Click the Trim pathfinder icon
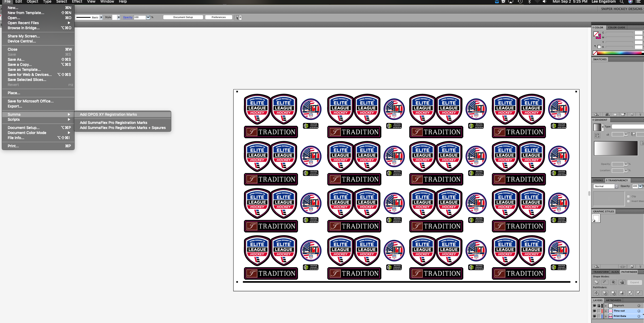 (x=605, y=293)
